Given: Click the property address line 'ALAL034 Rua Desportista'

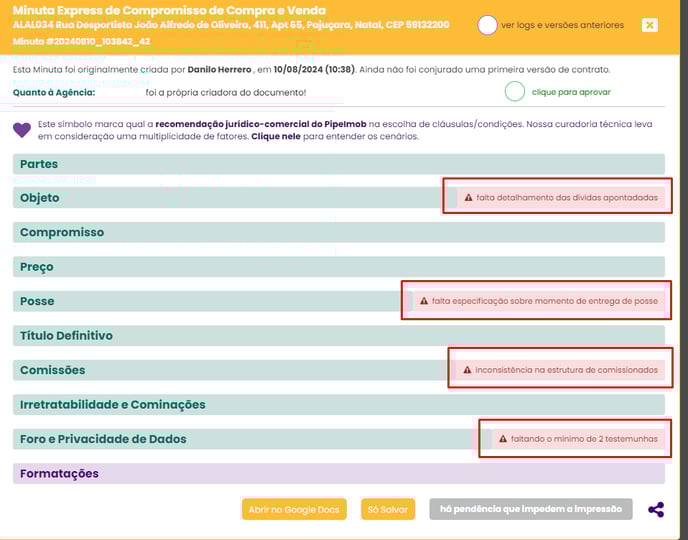Looking at the screenshot, I should (x=231, y=25).
